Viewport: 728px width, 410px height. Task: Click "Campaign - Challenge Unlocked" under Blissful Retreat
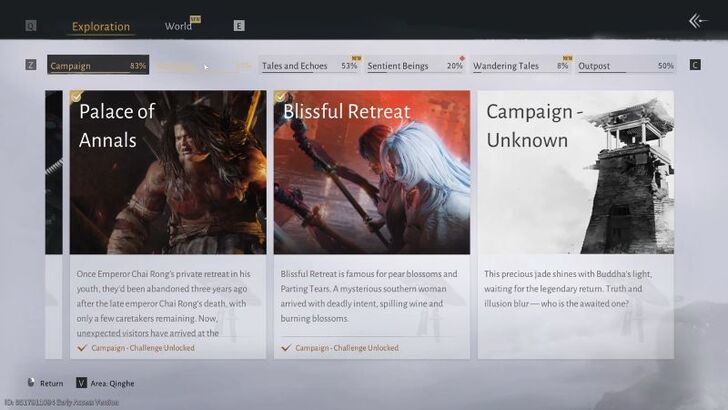pos(347,348)
